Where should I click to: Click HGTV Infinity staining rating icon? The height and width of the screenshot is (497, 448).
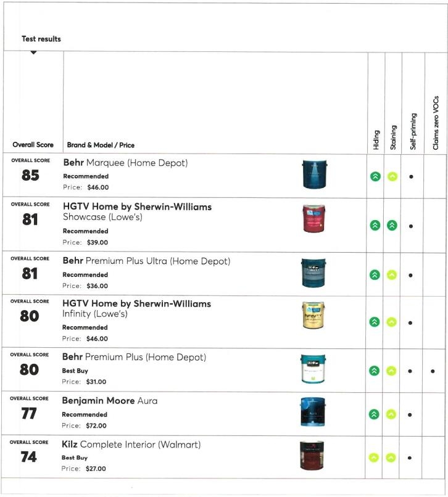pyautogui.click(x=391, y=322)
